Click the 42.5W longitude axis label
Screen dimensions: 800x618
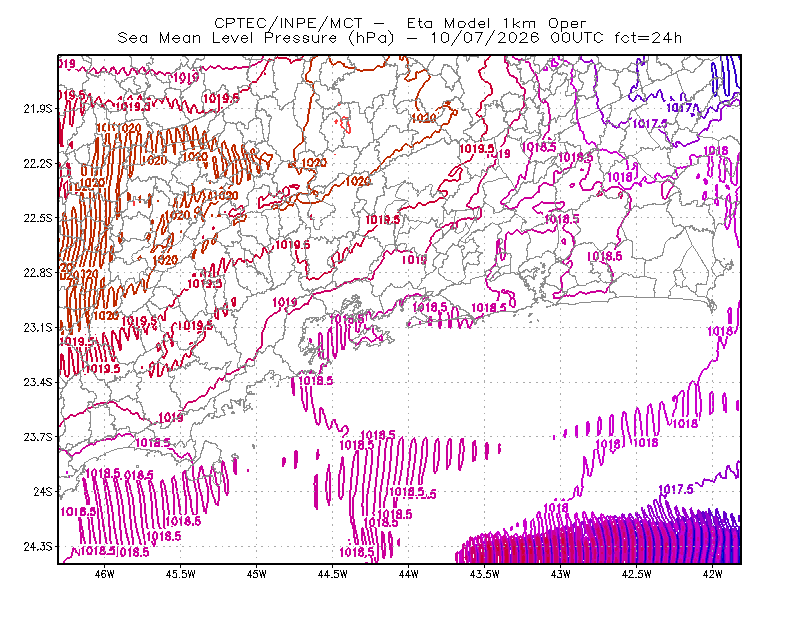(637, 574)
